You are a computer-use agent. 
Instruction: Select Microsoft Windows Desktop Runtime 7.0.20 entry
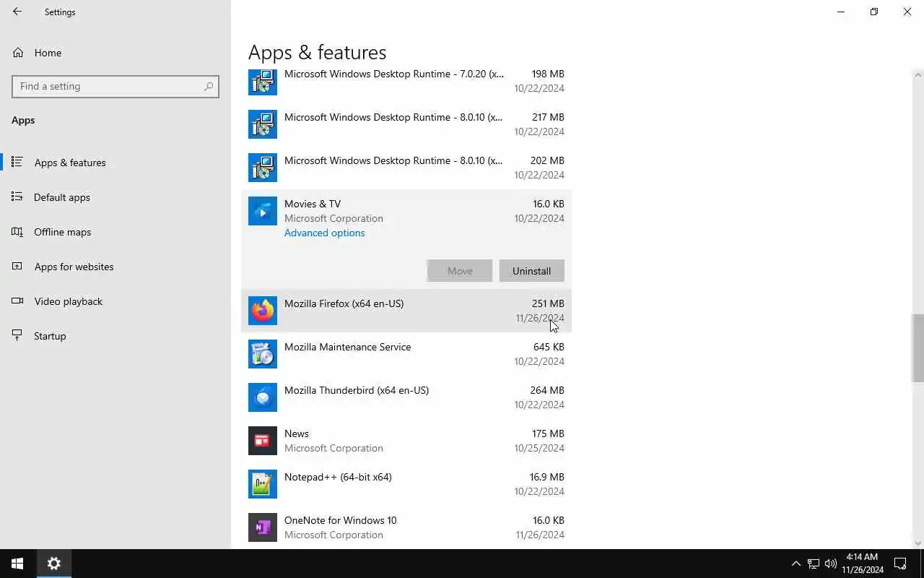coord(406,81)
